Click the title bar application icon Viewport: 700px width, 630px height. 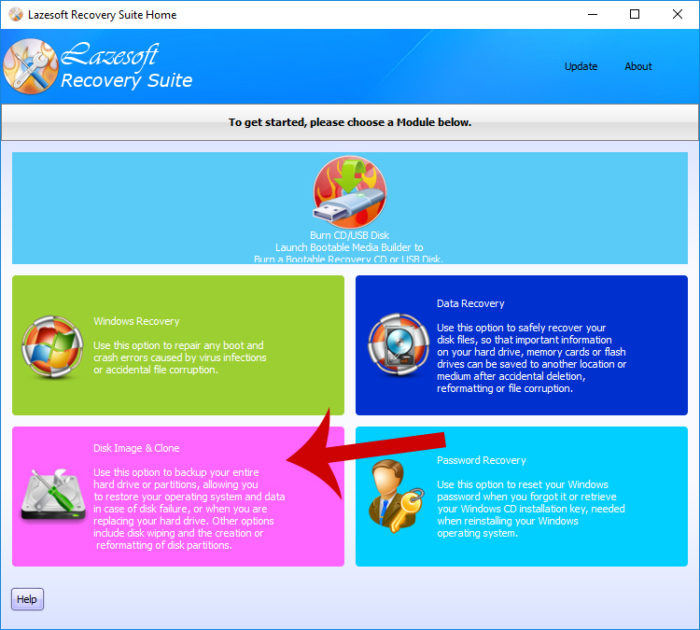point(16,14)
